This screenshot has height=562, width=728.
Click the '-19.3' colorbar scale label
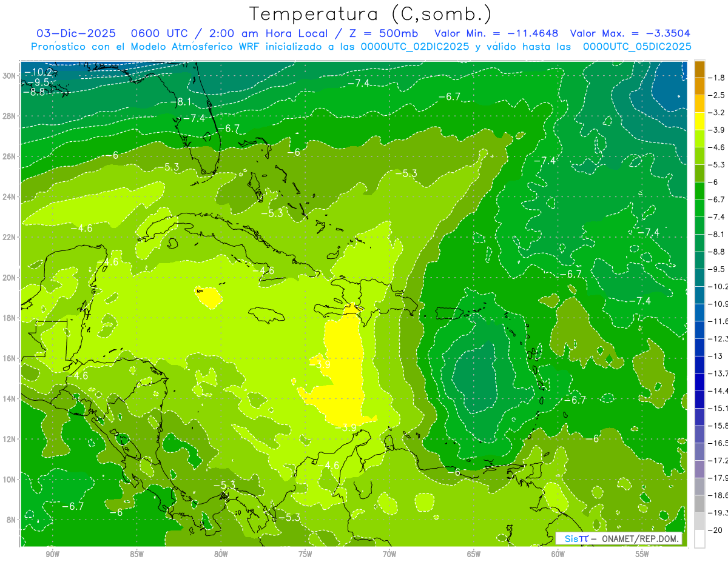pyautogui.click(x=717, y=513)
